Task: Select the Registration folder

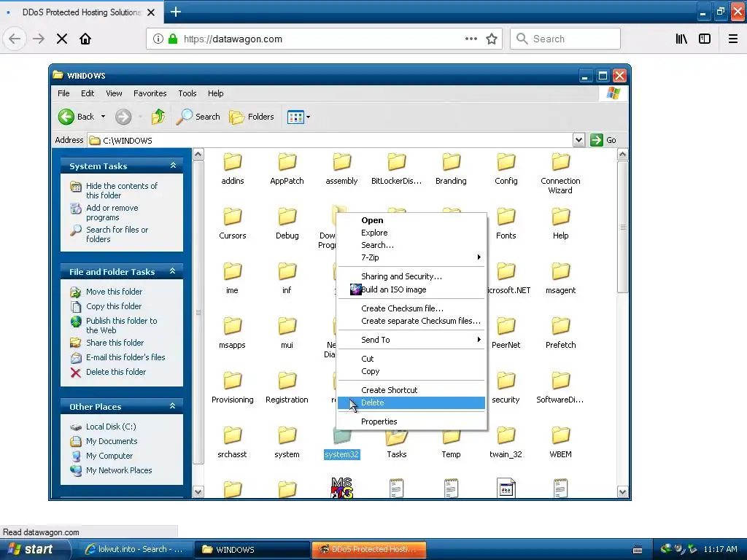Action: coord(287,387)
